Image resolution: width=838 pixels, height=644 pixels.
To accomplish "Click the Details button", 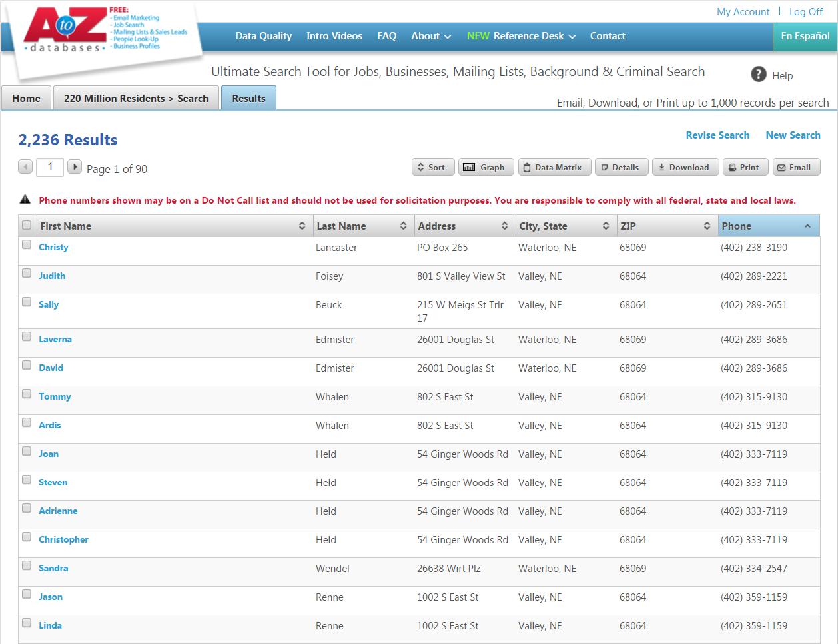I will tap(622, 167).
